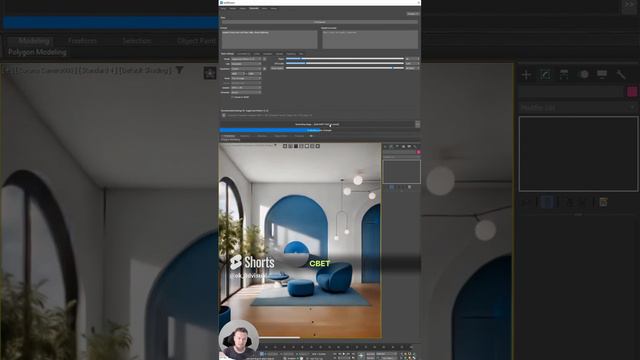This screenshot has height=360, width=640.
Task: Click the Make Unique icon under the modifier stack
Action: coord(570,202)
